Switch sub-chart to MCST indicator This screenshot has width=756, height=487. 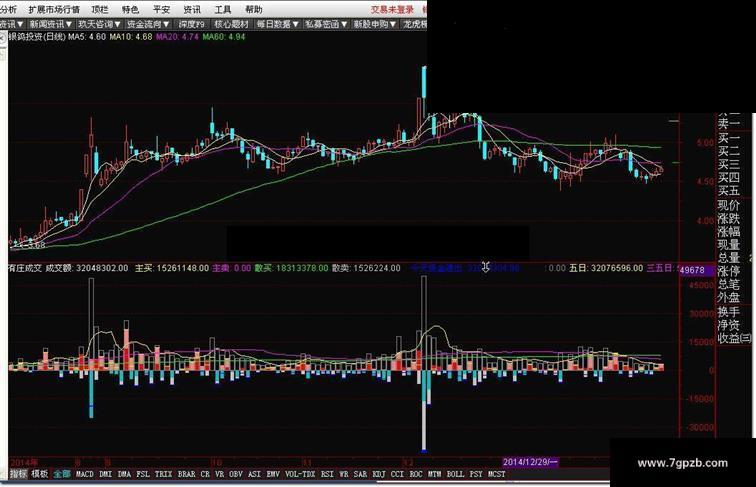pos(497,474)
